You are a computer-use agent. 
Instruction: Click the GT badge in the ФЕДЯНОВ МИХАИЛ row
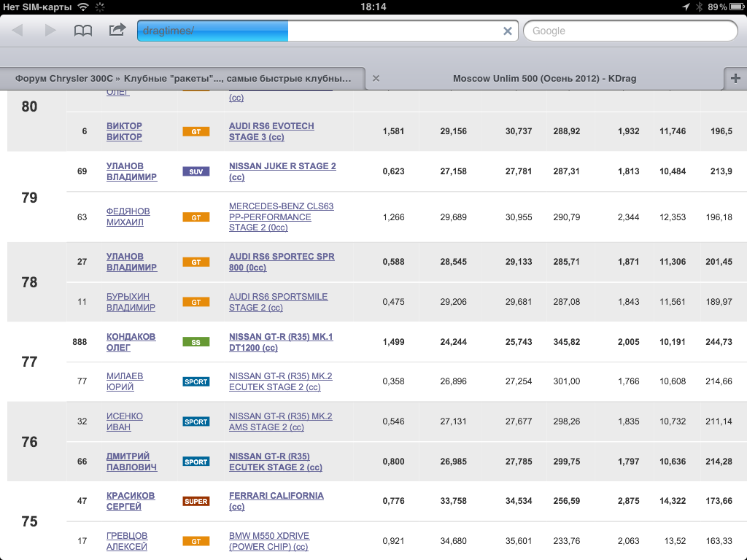pos(196,217)
